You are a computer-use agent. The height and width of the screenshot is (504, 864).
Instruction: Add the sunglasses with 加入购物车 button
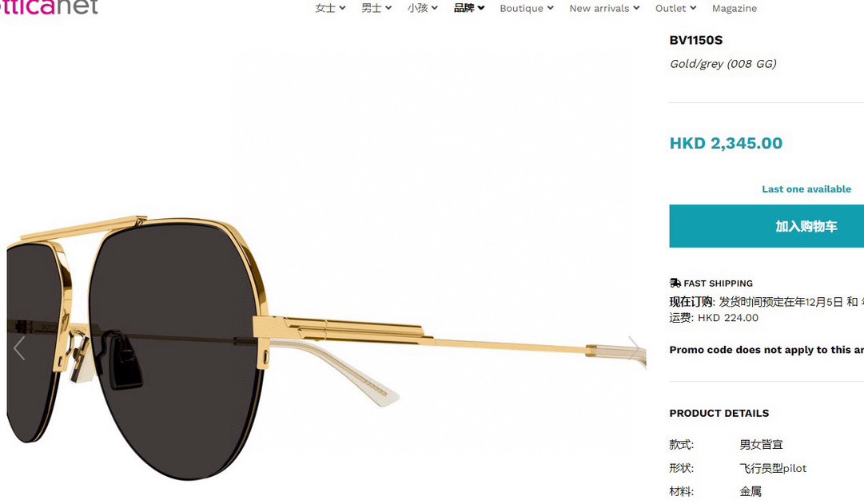point(766,226)
